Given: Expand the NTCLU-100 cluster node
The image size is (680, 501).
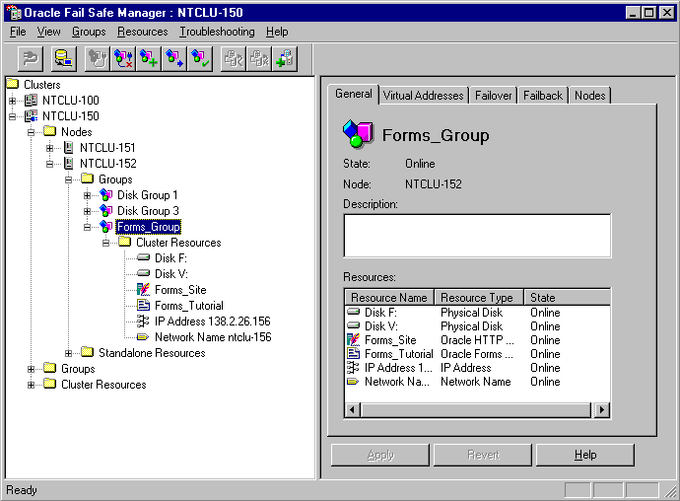Looking at the screenshot, I should tap(12, 101).
